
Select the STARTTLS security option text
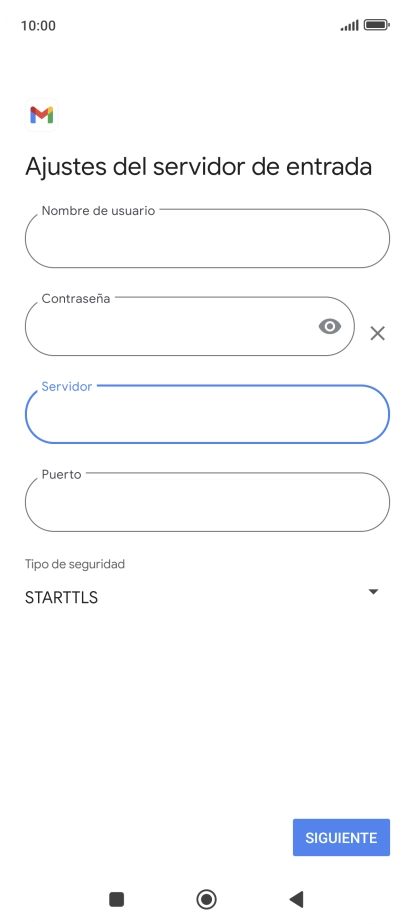click(61, 598)
